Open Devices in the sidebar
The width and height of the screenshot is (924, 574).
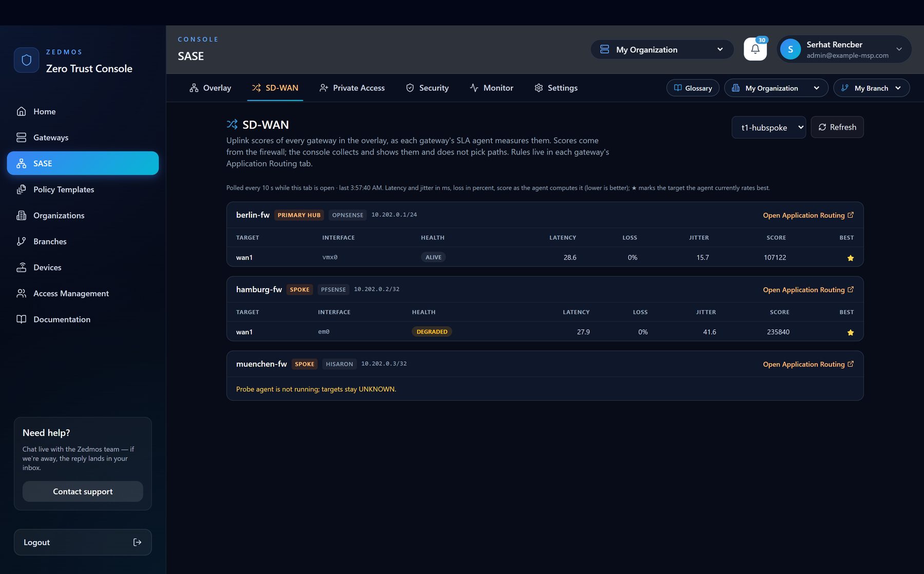pos(83,267)
